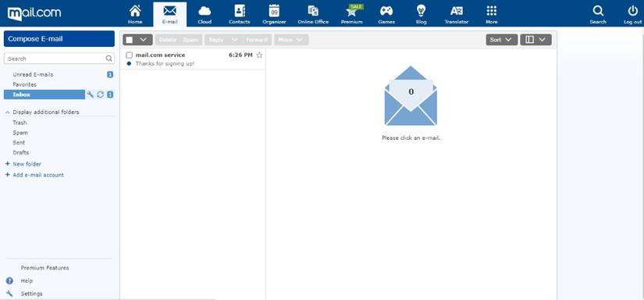Check the mail.com service email checkbox

[130, 55]
